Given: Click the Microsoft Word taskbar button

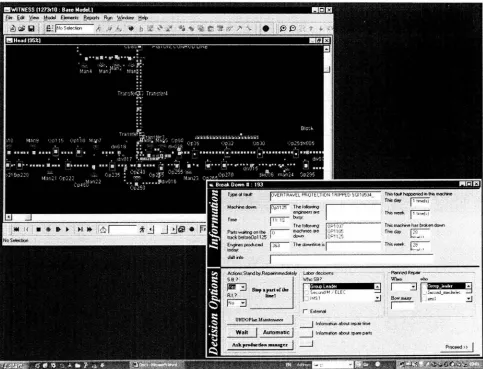Looking at the screenshot, I should pyautogui.click(x=157, y=365).
